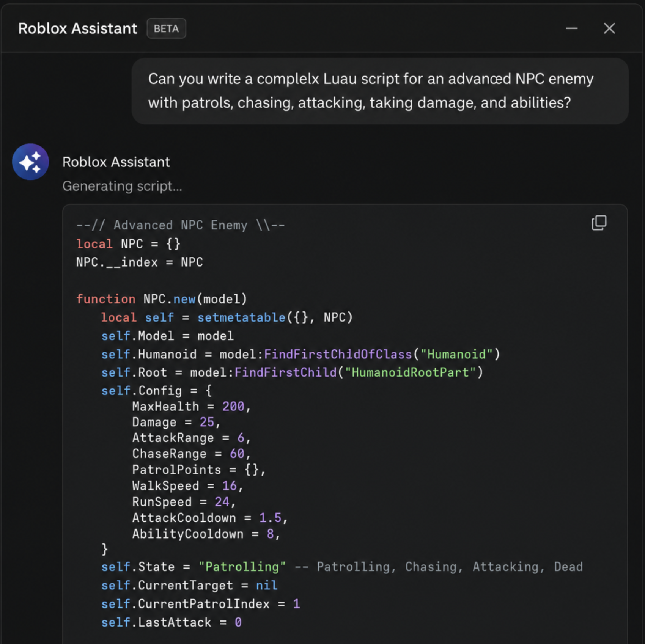Click the Roblox Assistant sparkle avatar
Screen dimensions: 645x644
tap(30, 162)
